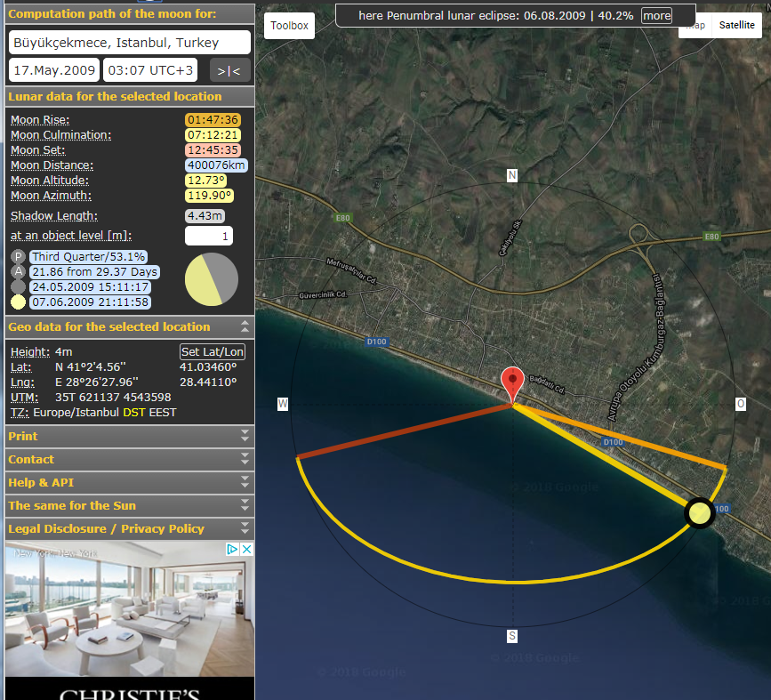Switch to Map view tab
Screen dimensions: 771x700
695,25
